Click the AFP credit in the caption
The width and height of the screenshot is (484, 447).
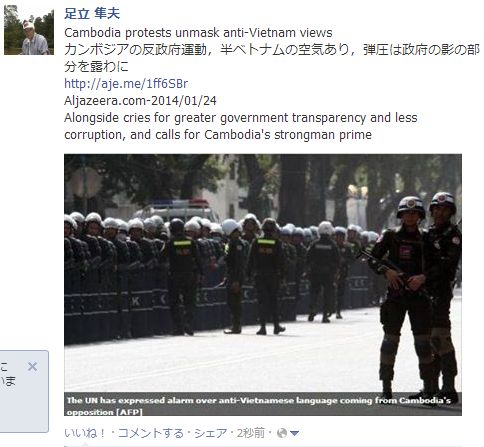pos(129,412)
